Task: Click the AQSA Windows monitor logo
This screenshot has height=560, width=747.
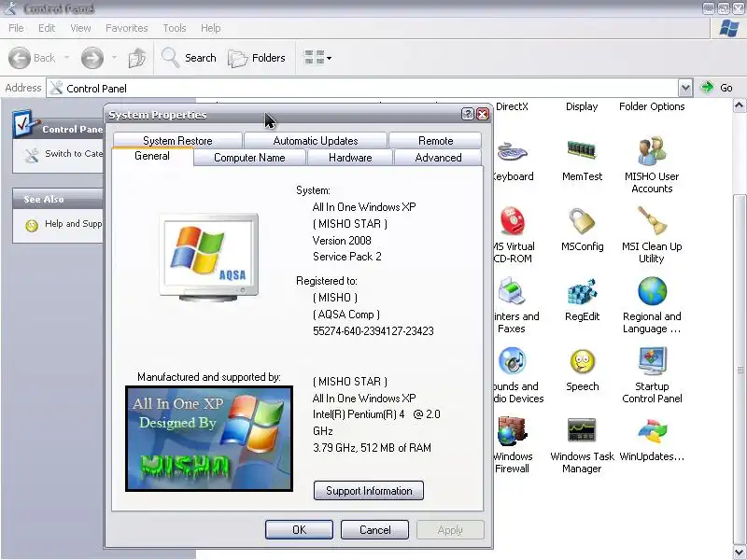Action: [x=209, y=258]
